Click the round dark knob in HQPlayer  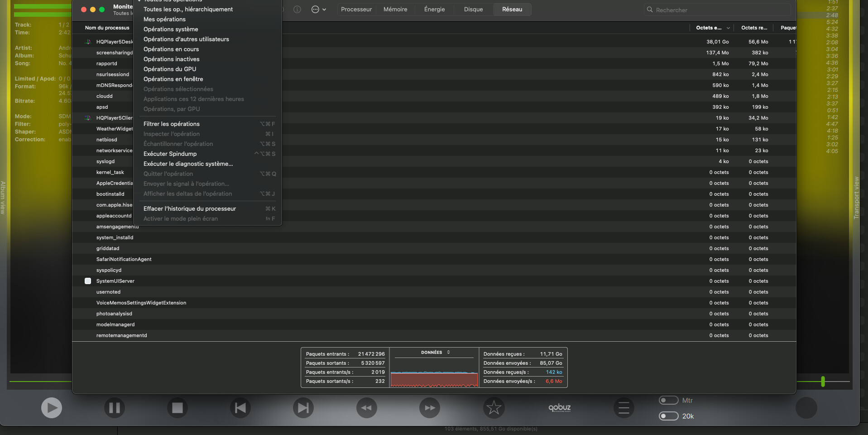click(806, 408)
